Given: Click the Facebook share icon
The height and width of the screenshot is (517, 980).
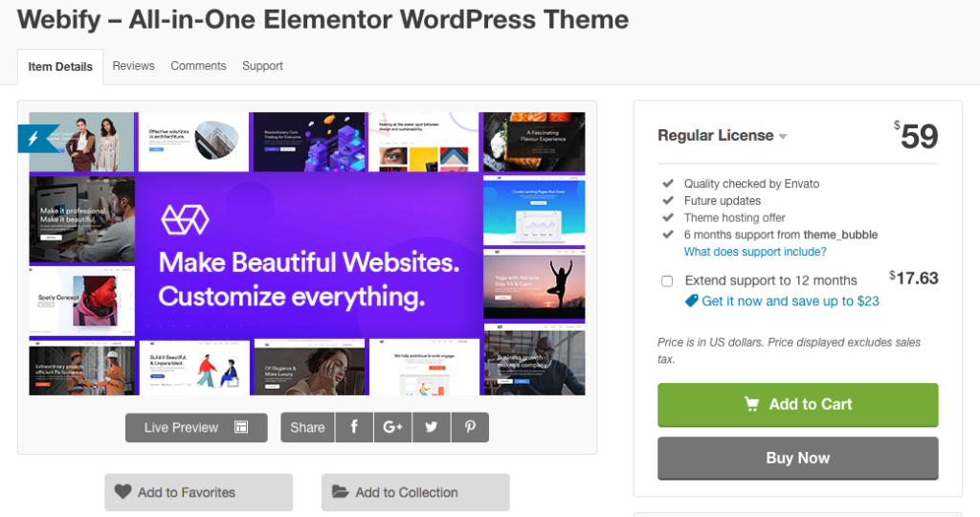Looking at the screenshot, I should 354,427.
